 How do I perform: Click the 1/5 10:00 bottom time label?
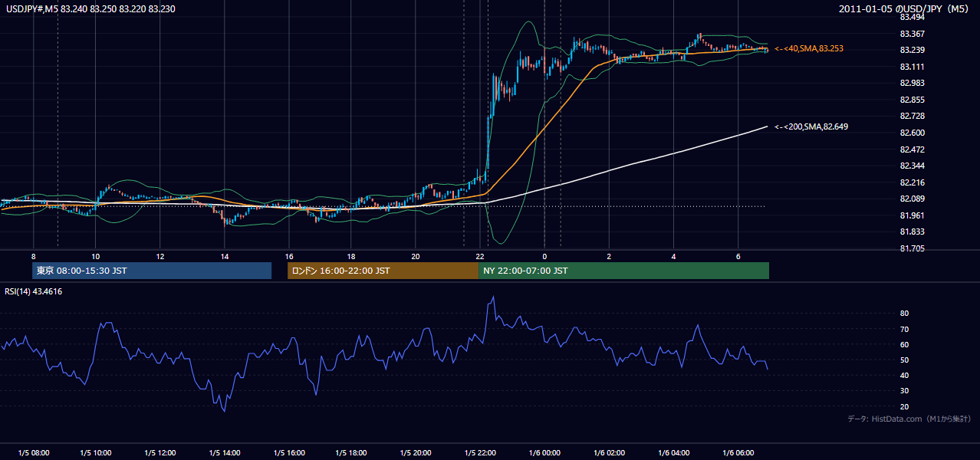[97, 453]
